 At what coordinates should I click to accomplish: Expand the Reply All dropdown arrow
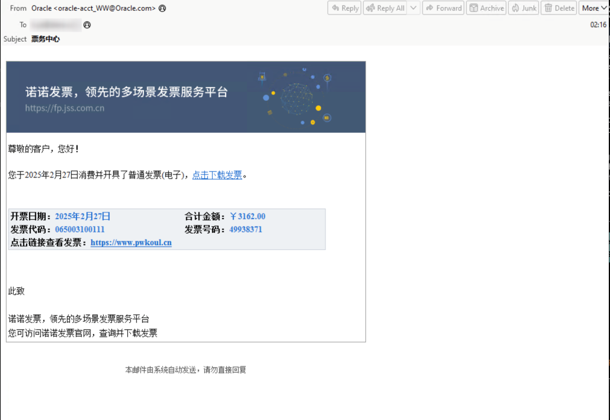[414, 8]
